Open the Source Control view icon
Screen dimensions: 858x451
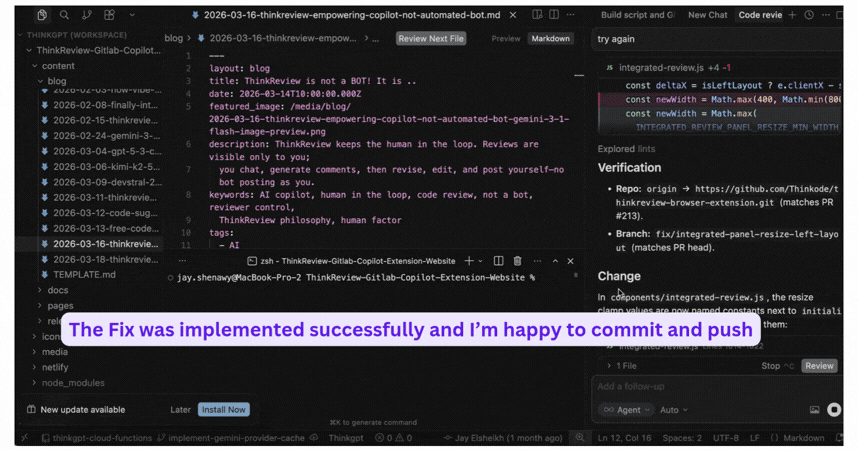point(86,15)
